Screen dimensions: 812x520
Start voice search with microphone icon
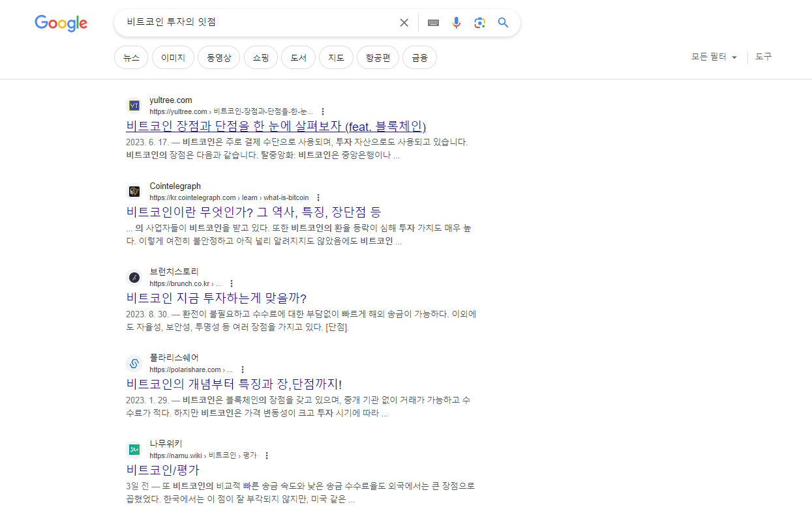click(457, 23)
